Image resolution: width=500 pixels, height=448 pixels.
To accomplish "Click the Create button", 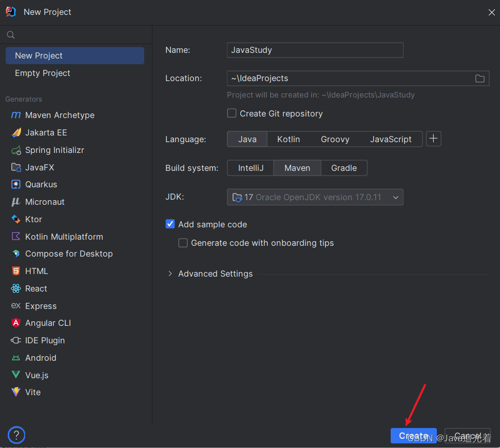I will pyautogui.click(x=414, y=436).
